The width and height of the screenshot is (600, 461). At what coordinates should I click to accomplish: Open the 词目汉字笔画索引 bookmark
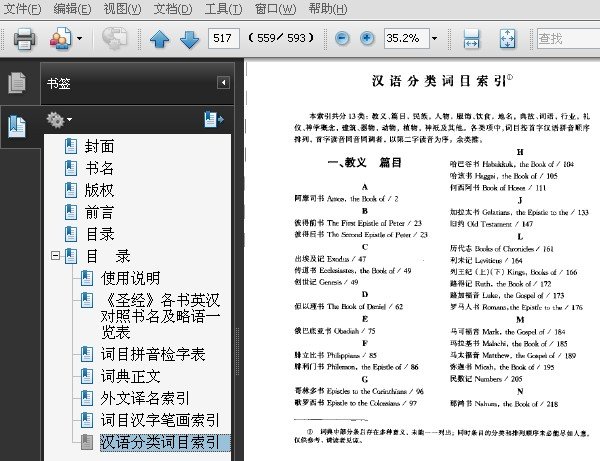(x=160, y=420)
